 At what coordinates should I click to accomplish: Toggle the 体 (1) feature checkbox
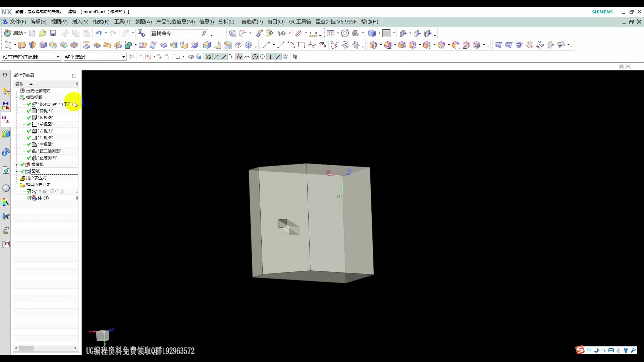(29, 198)
